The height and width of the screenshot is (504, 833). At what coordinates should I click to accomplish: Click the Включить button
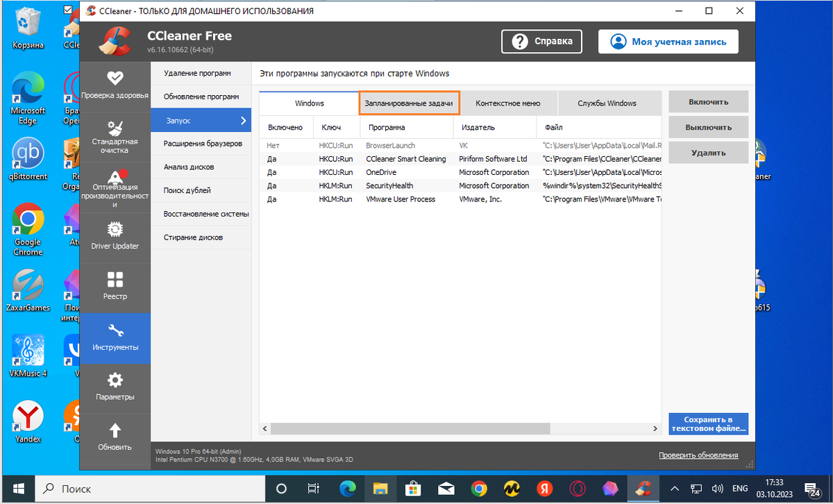tap(709, 101)
